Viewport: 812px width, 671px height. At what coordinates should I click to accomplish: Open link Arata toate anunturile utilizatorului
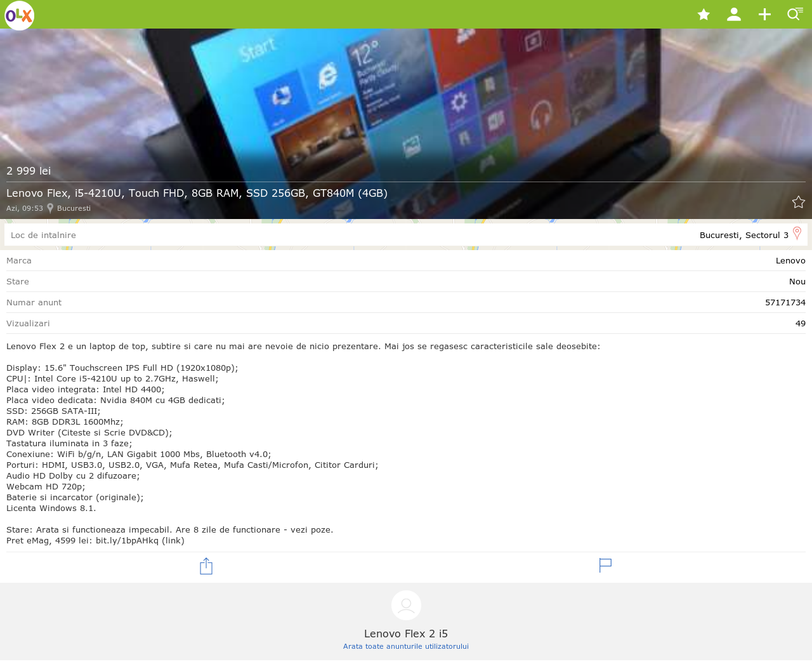(x=406, y=646)
